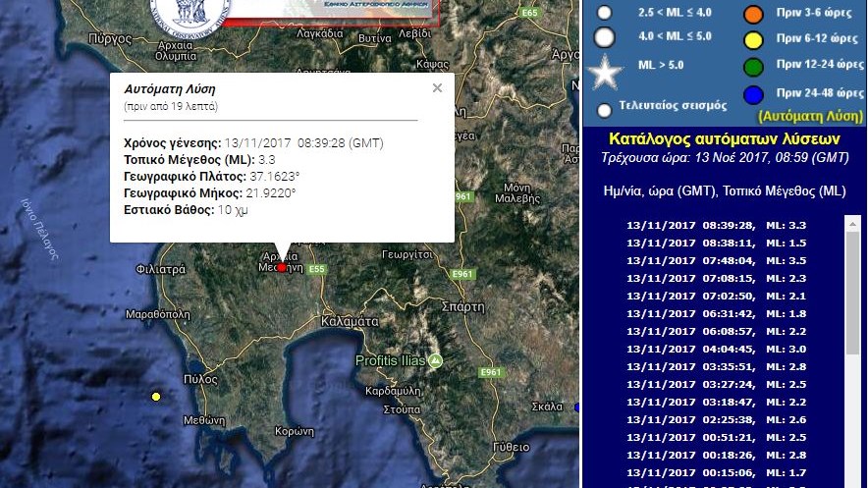Screen dimensions: 868x488
Task: Click the Καρδαμύλη town label
Action: tap(393, 391)
